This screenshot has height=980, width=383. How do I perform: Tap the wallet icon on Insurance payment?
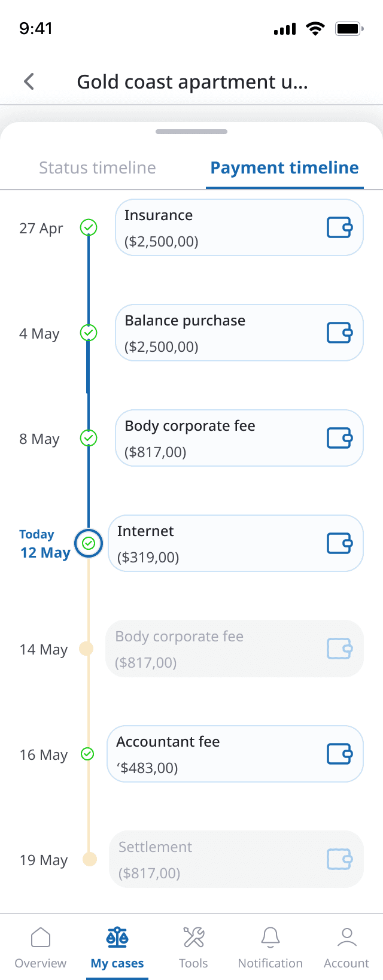coord(339,227)
